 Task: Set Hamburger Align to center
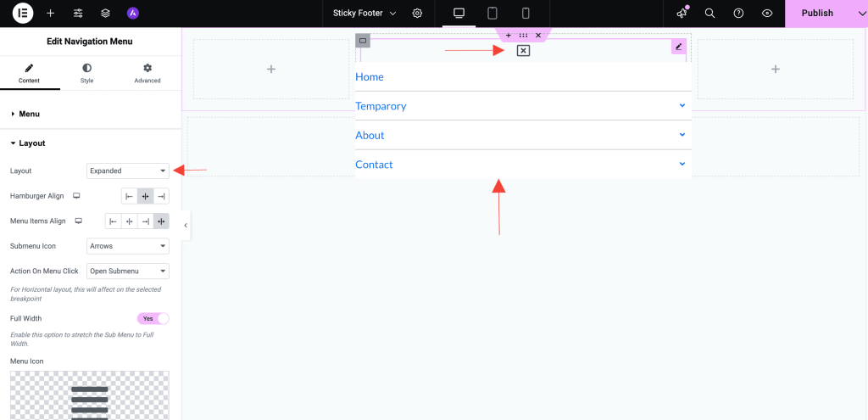point(145,196)
